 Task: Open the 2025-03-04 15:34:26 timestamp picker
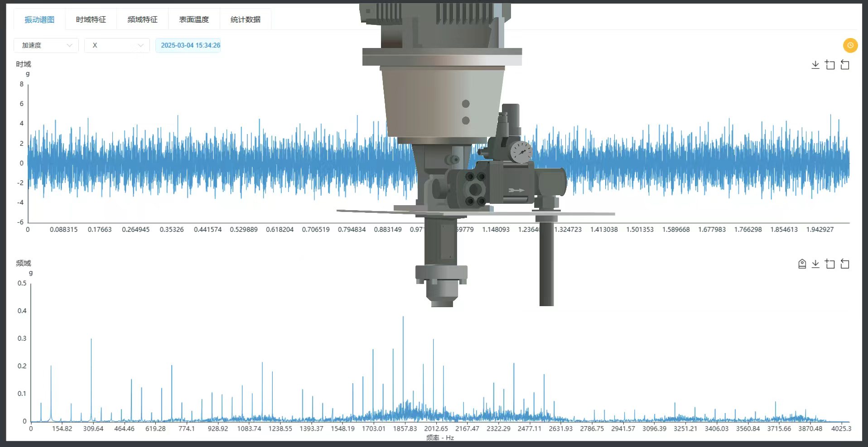(190, 45)
